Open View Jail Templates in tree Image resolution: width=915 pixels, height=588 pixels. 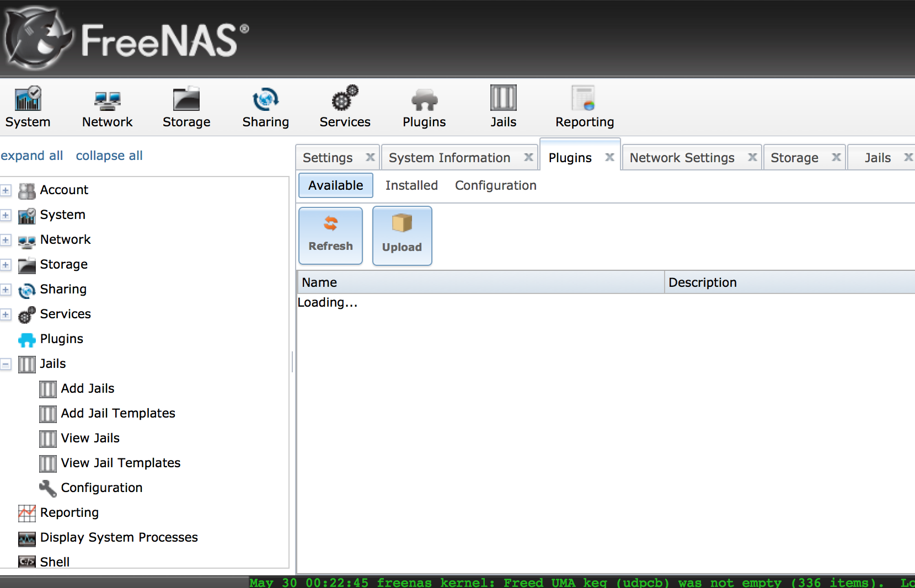pyautogui.click(x=121, y=463)
